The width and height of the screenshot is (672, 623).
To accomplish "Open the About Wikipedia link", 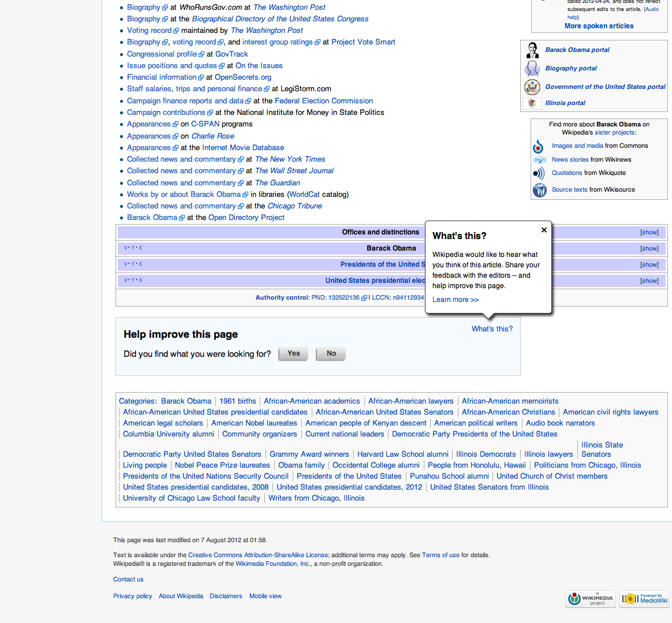I will click(181, 596).
